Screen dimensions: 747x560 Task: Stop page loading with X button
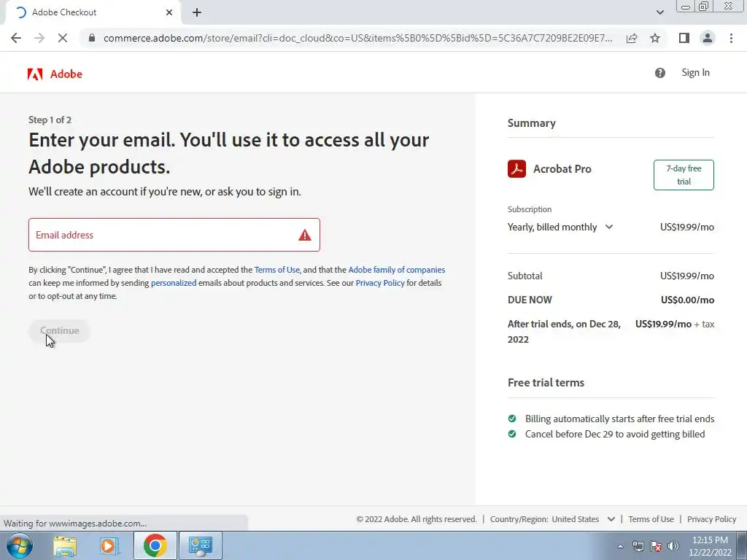(63, 38)
